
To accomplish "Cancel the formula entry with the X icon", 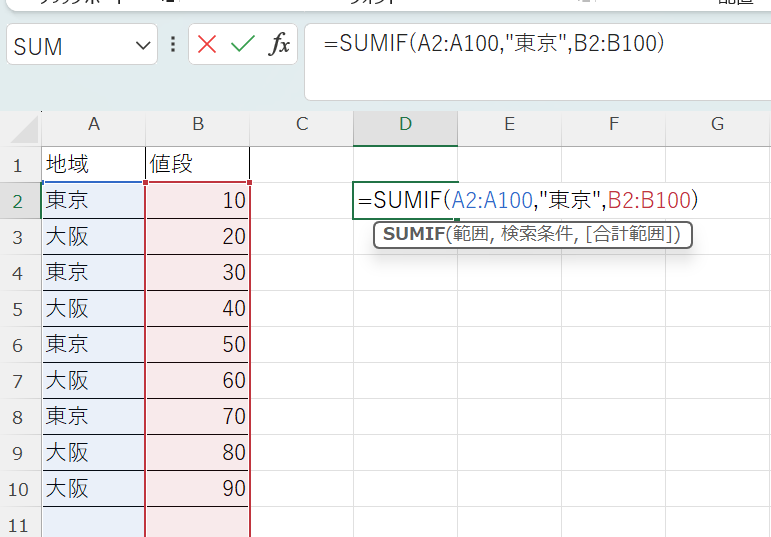I will [x=207, y=45].
